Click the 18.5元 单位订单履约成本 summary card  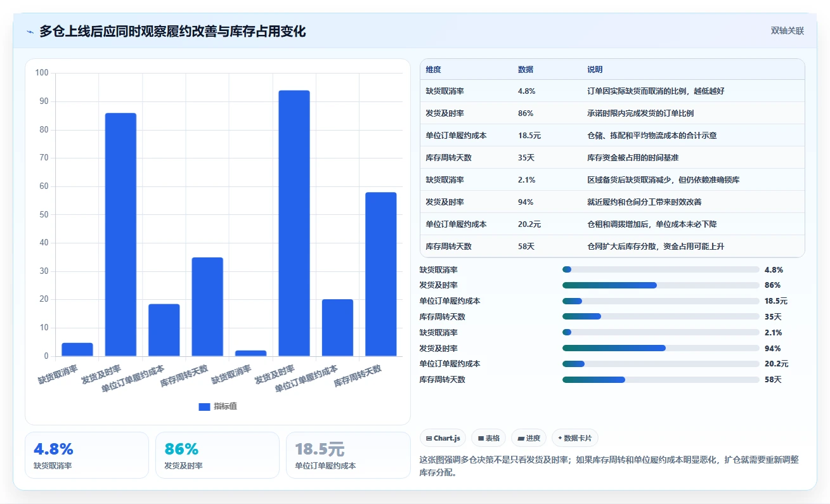tap(348, 455)
